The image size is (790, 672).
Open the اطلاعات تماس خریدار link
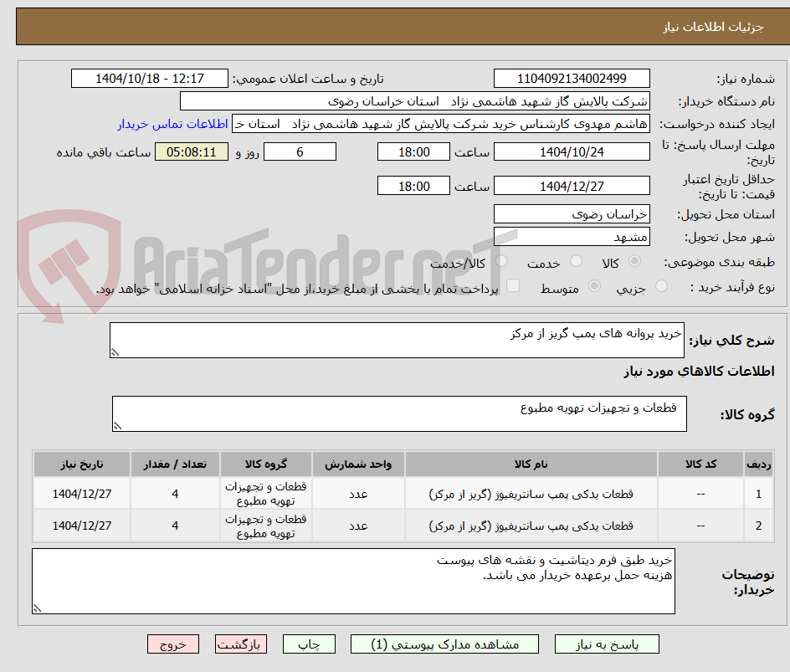(x=172, y=124)
